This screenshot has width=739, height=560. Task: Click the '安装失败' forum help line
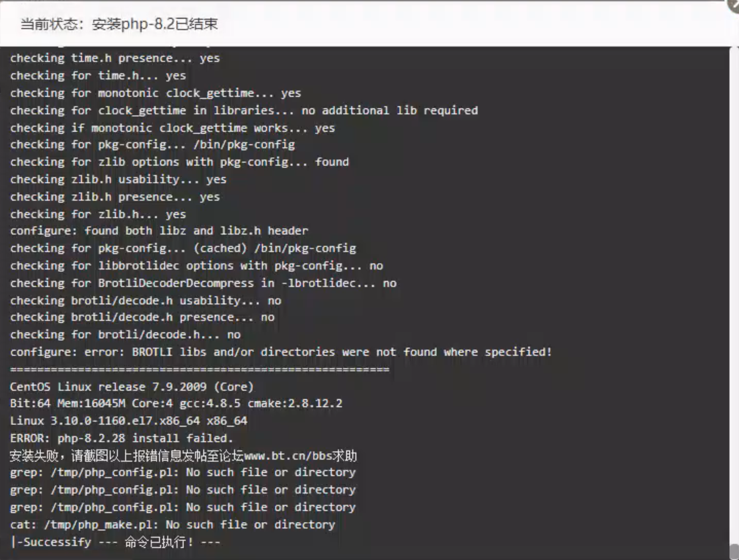coord(183,456)
